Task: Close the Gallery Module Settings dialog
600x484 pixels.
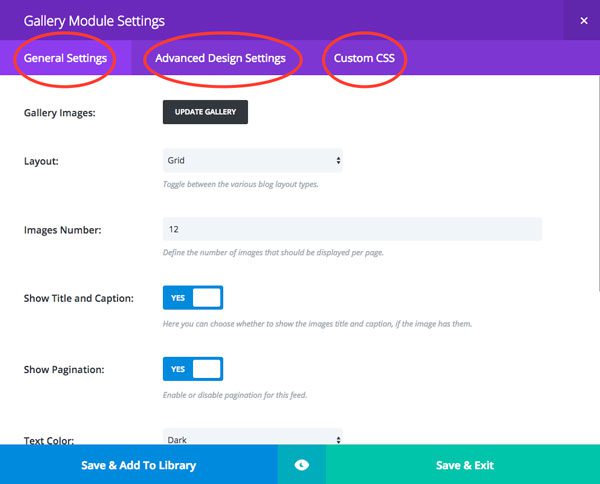Action: pos(583,20)
